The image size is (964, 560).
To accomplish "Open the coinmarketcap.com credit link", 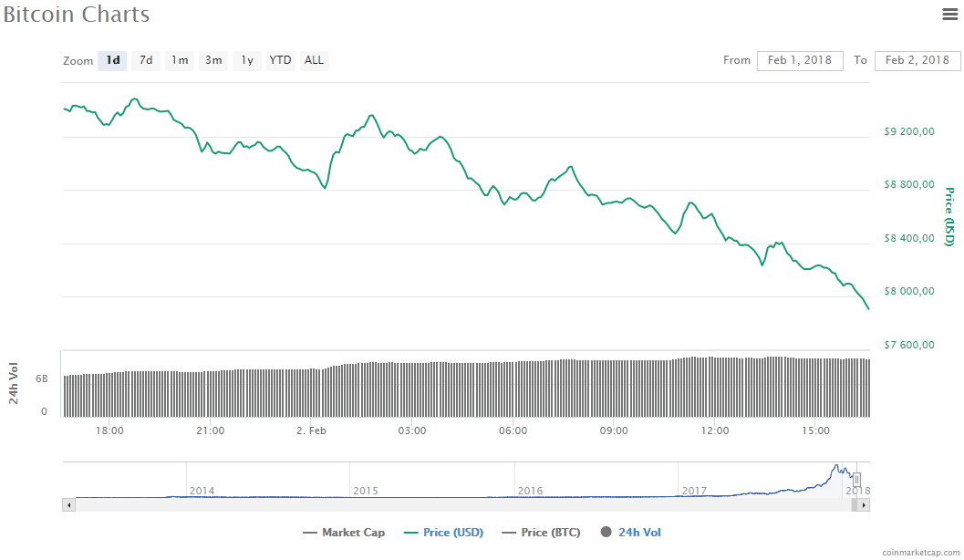I will [920, 553].
